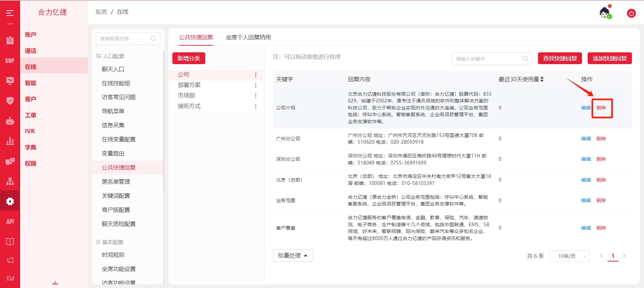The image size is (644, 288).
Task: Open the 智能 menu
Action: 31,83
